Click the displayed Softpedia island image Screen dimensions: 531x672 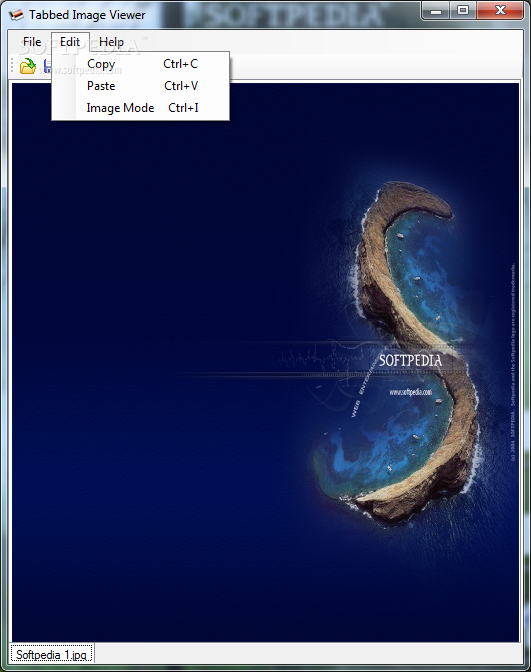265,362
